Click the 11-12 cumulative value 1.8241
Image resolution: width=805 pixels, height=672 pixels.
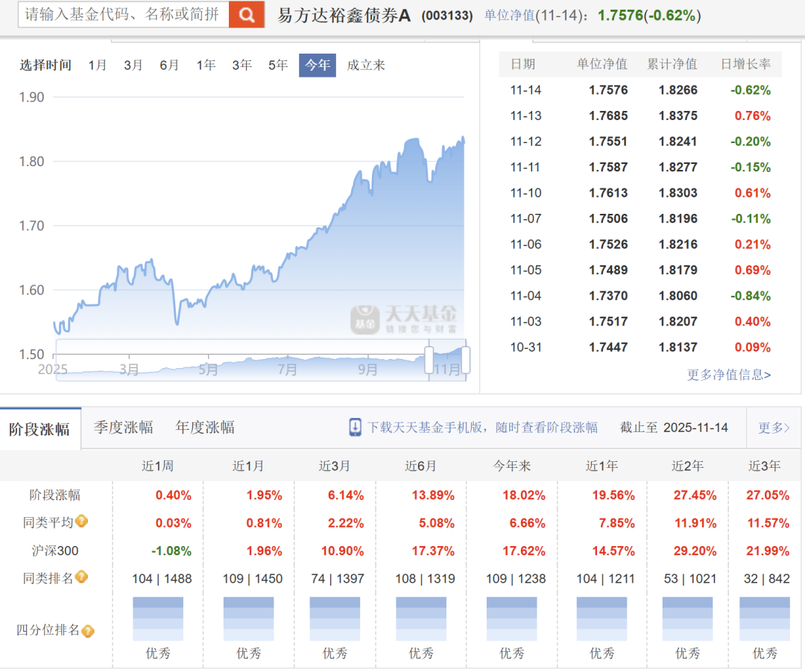678,142
